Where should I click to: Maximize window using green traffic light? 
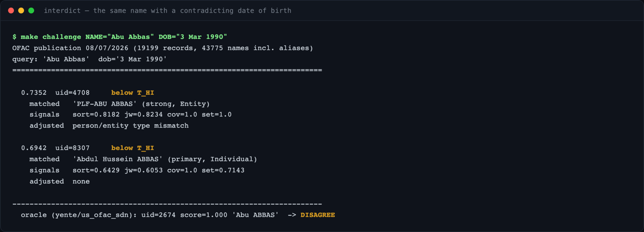click(31, 11)
